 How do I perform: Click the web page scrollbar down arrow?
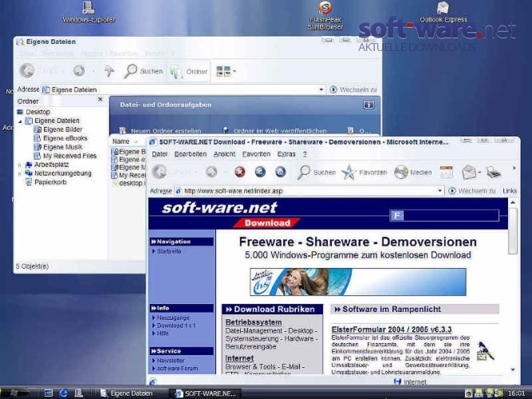[513, 369]
